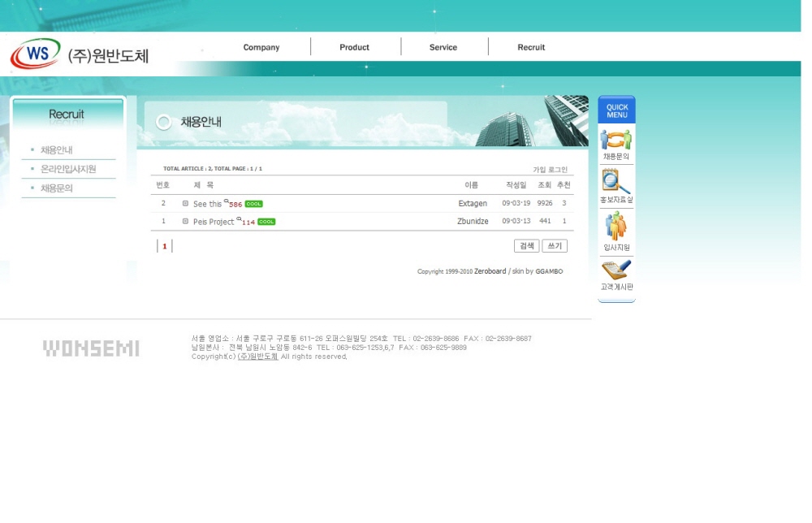Open the Company menu
This screenshot has width=812, height=523.
pyautogui.click(x=261, y=47)
